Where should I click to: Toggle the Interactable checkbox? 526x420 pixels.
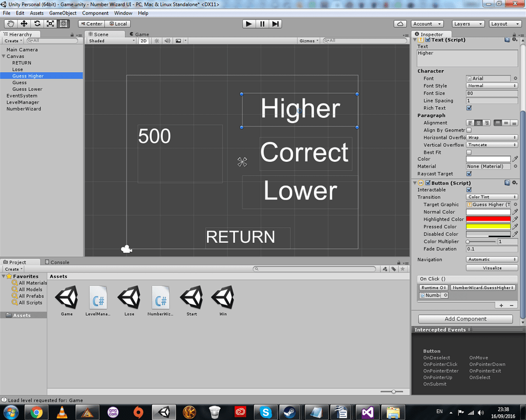click(469, 190)
